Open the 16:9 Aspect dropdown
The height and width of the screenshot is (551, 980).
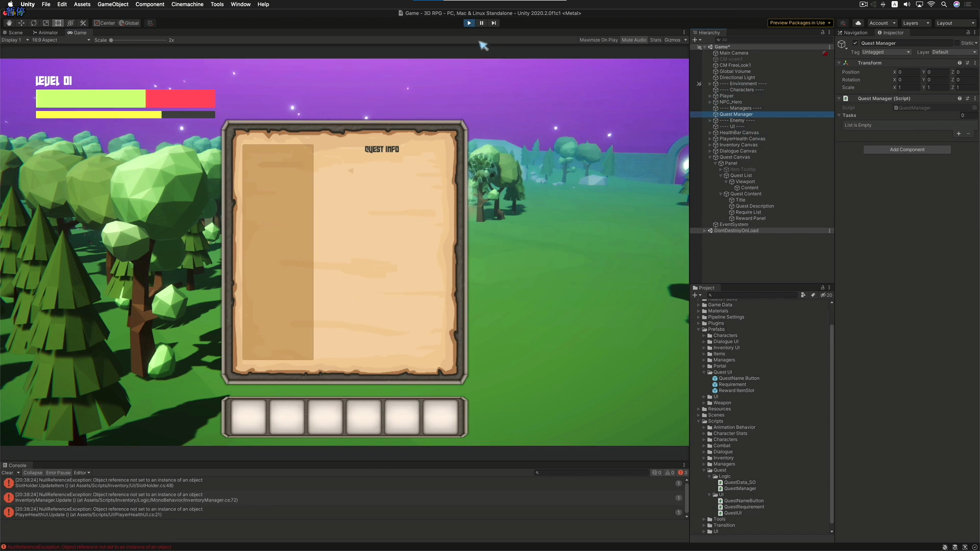click(60, 40)
